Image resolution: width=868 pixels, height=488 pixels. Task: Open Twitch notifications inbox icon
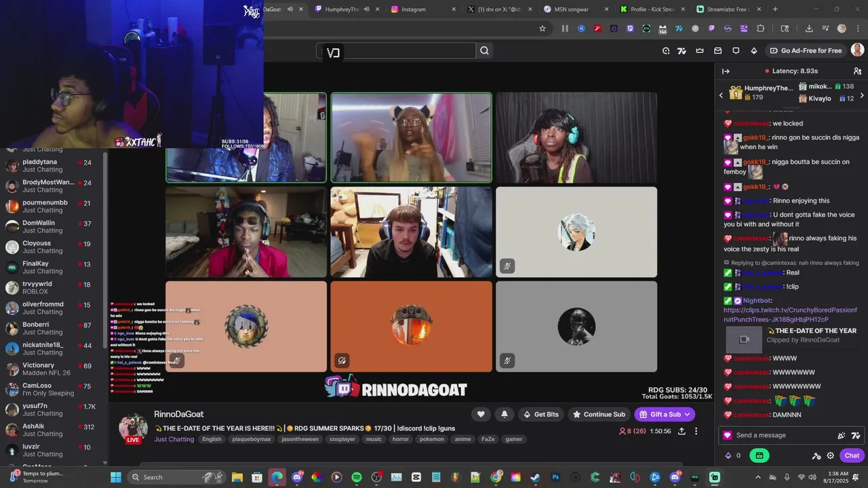tap(718, 51)
